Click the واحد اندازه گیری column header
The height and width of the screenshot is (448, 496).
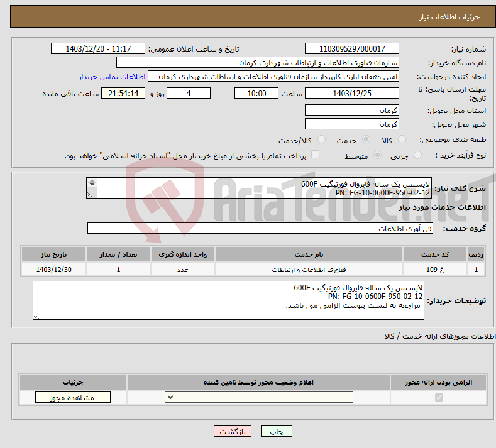tap(183, 254)
